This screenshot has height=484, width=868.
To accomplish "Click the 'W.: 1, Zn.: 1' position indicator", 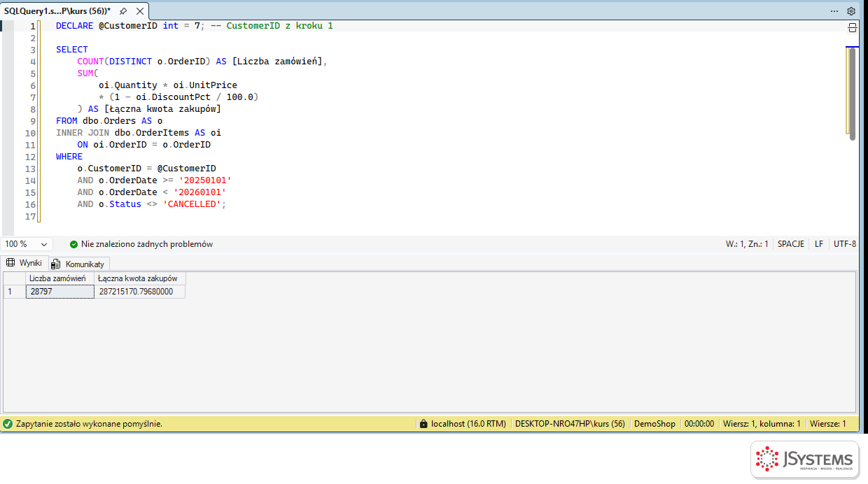I will (747, 244).
